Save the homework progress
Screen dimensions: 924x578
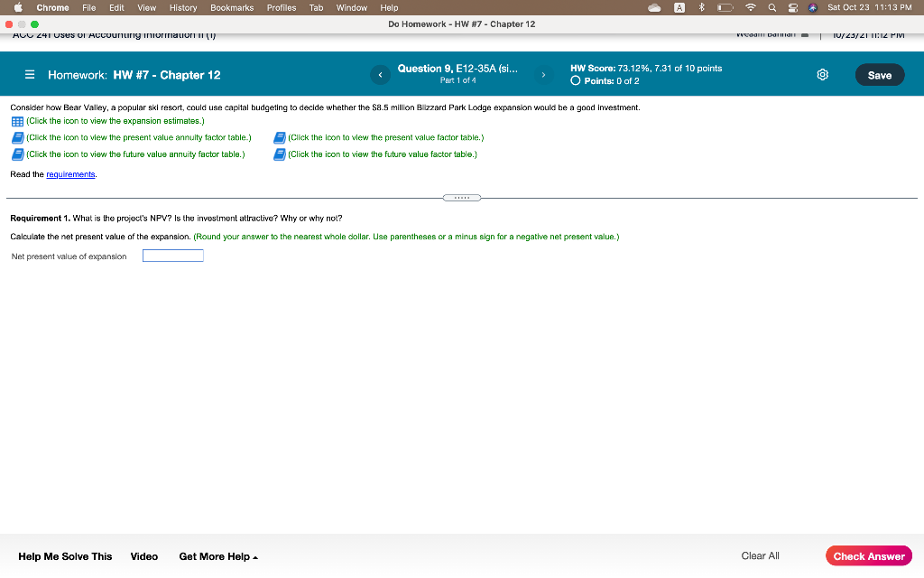(879, 75)
